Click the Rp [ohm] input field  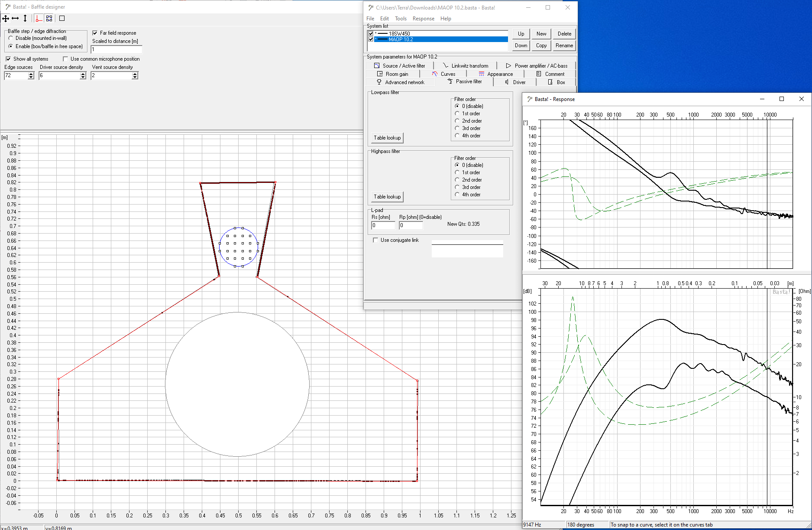411,225
